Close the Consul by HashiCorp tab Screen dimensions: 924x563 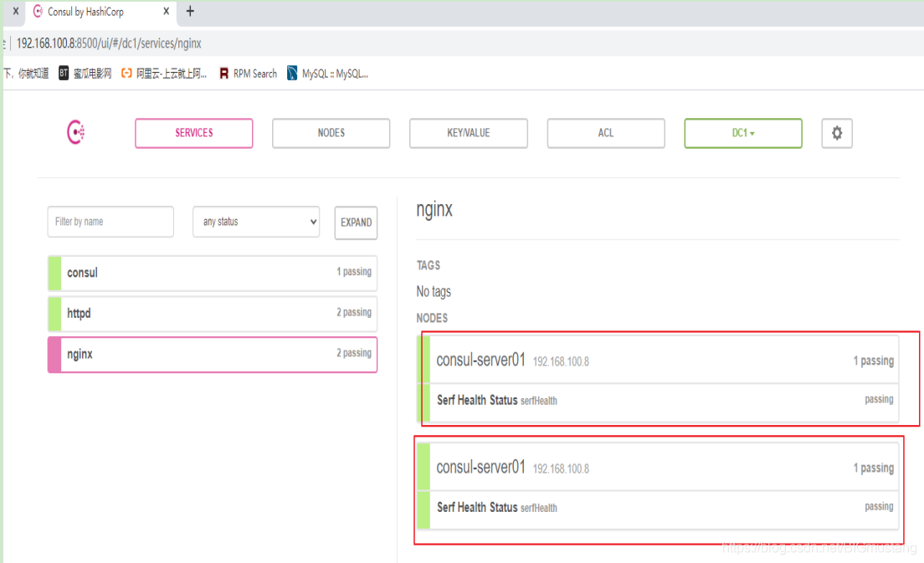(167, 11)
